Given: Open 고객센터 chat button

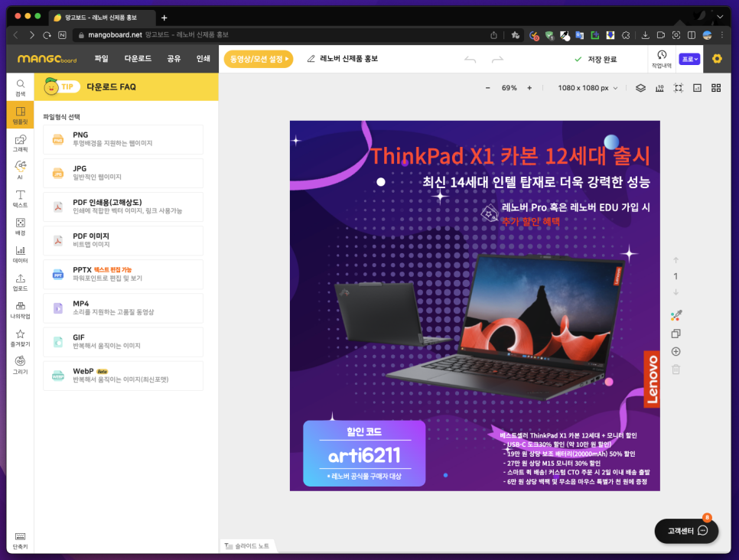Looking at the screenshot, I should [x=687, y=531].
